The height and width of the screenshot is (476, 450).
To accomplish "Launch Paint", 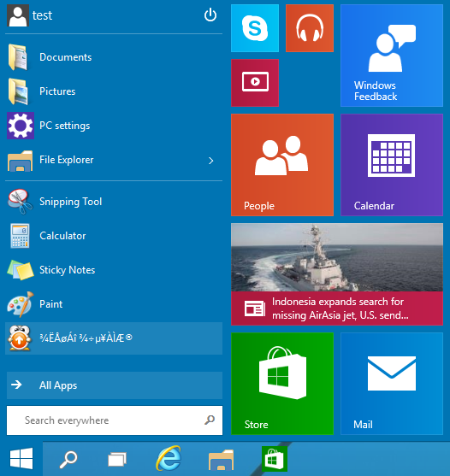I will [x=114, y=304].
